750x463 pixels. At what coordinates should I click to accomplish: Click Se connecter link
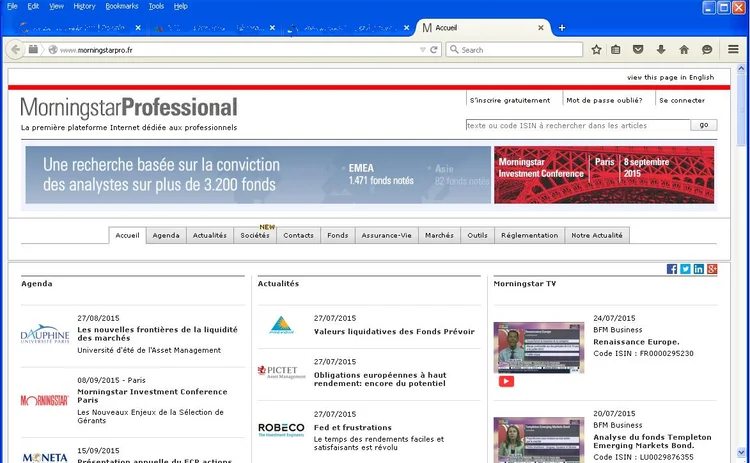pyautogui.click(x=682, y=100)
